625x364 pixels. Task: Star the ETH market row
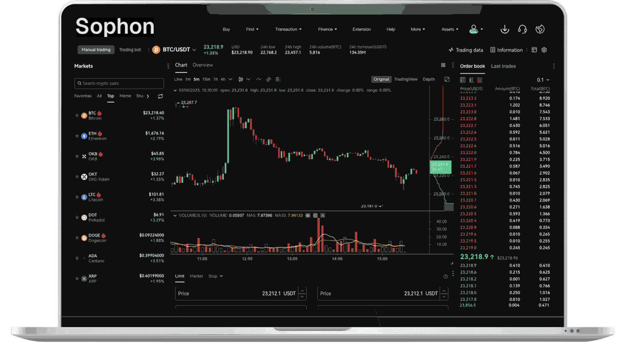coord(77,135)
